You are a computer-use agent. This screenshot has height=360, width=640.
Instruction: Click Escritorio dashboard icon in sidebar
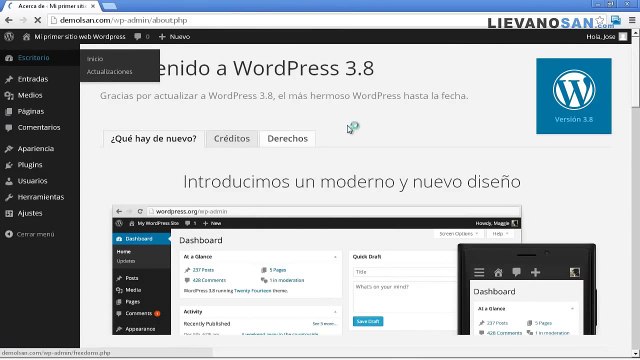[x=9, y=58]
